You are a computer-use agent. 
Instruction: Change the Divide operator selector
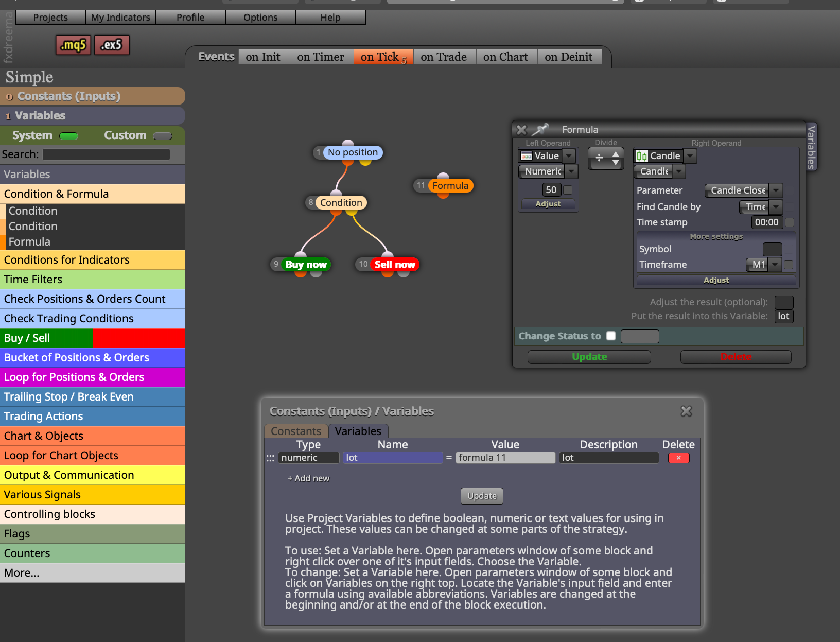click(x=606, y=158)
